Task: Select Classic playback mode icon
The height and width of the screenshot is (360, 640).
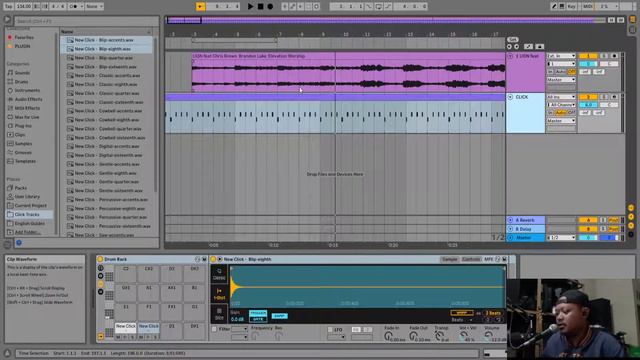Action: 219,274
